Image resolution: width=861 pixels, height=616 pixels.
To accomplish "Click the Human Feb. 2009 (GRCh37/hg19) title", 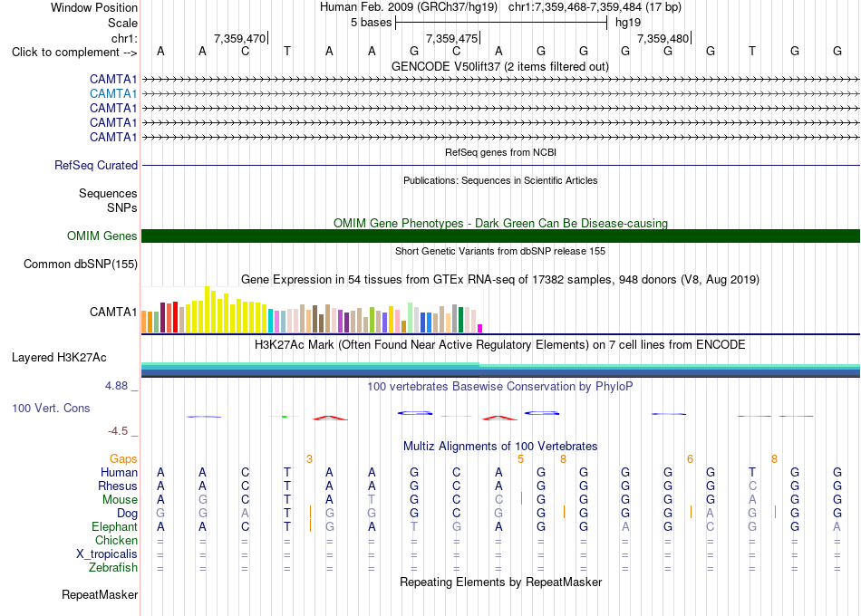I will (409, 7).
